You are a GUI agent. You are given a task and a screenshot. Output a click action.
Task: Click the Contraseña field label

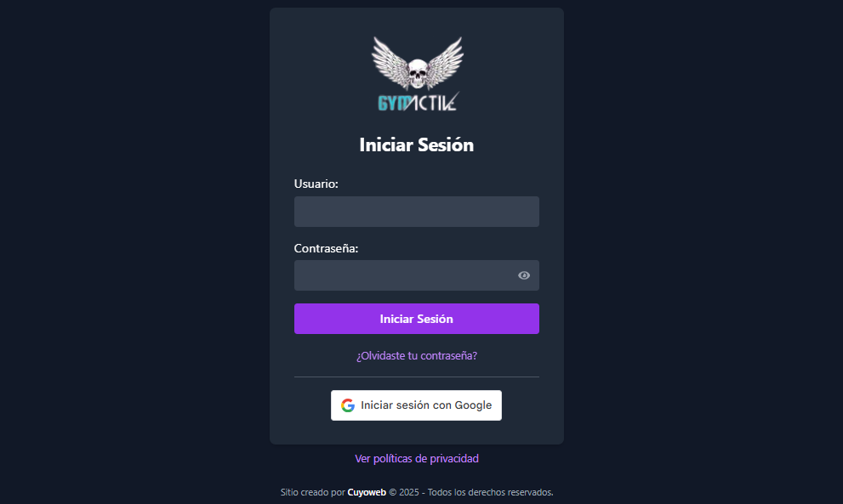[327, 248]
